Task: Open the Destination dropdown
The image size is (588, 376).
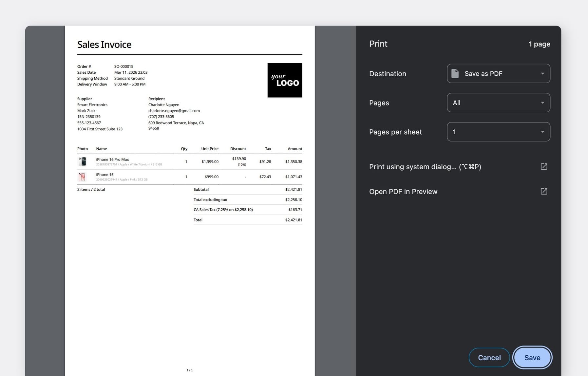Action: (498, 74)
